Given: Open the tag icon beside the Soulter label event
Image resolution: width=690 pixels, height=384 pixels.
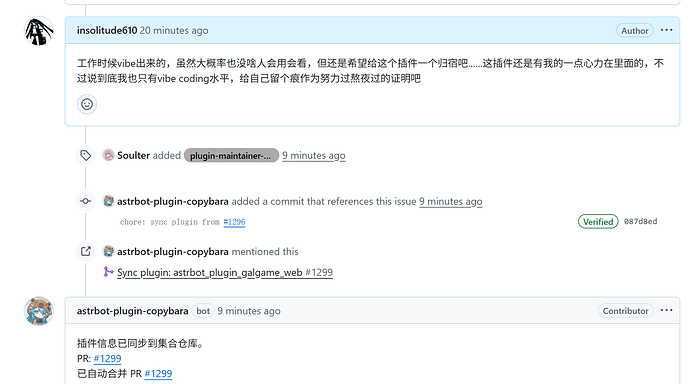Looking at the screenshot, I should tap(86, 155).
